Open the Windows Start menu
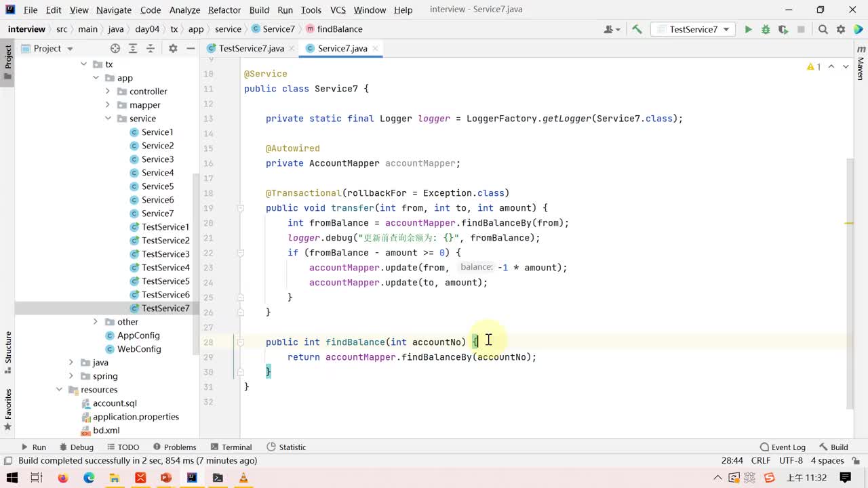Screen dimensions: 868x488 pos(12,478)
